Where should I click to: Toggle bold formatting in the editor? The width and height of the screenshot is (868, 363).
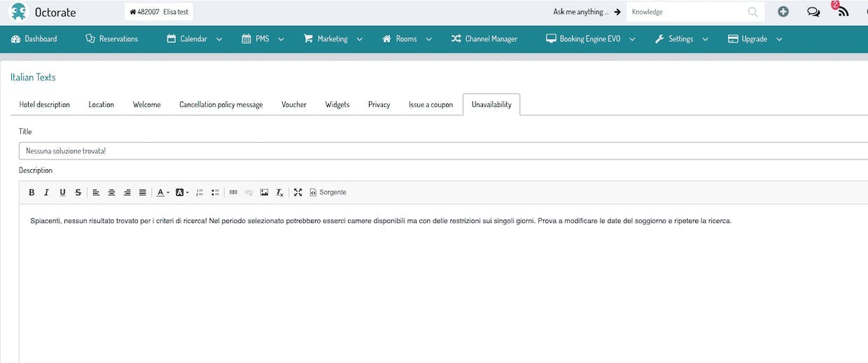[31, 192]
